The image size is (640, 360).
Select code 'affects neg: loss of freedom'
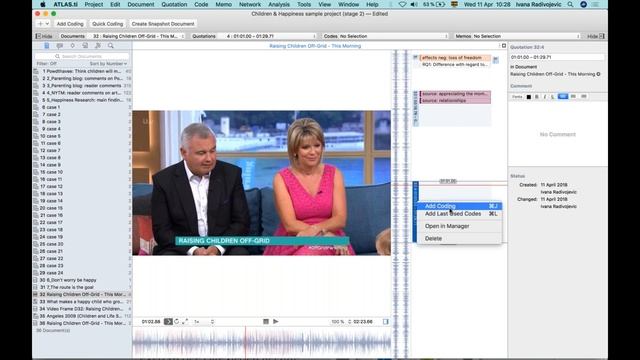click(x=455, y=58)
